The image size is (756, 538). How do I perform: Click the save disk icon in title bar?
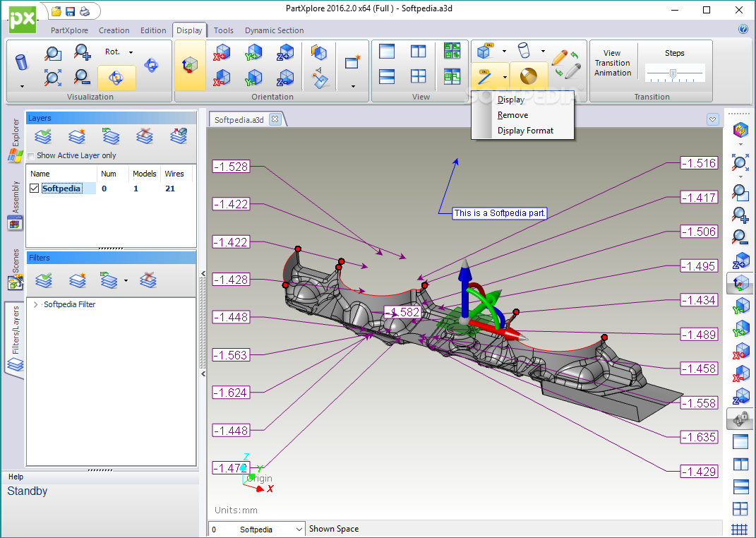[x=71, y=11]
